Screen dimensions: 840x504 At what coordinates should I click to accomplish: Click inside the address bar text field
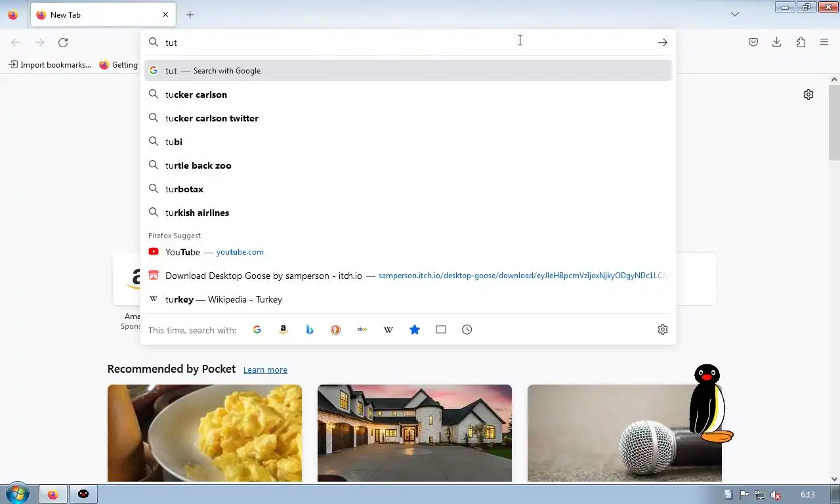pyautogui.click(x=407, y=42)
